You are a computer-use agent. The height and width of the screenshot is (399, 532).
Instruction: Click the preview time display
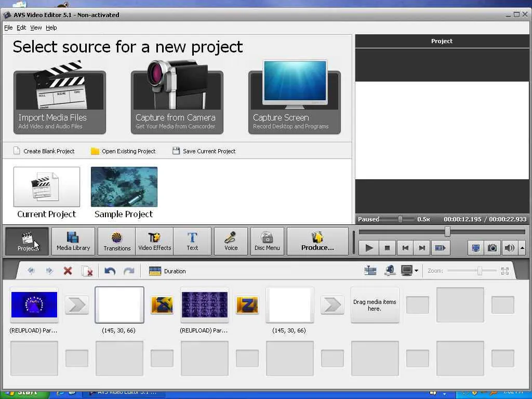485,219
